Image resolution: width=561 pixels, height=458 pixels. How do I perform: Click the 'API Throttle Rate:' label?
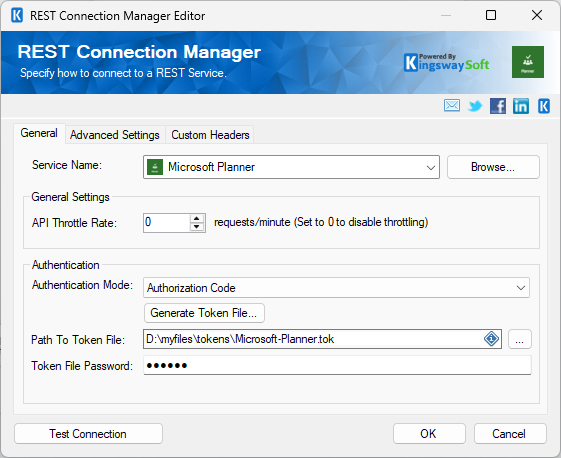74,223
